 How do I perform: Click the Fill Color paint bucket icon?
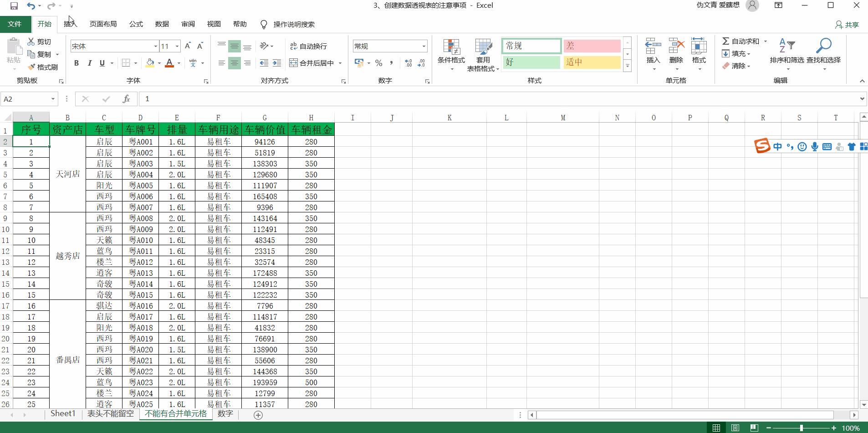click(x=149, y=63)
